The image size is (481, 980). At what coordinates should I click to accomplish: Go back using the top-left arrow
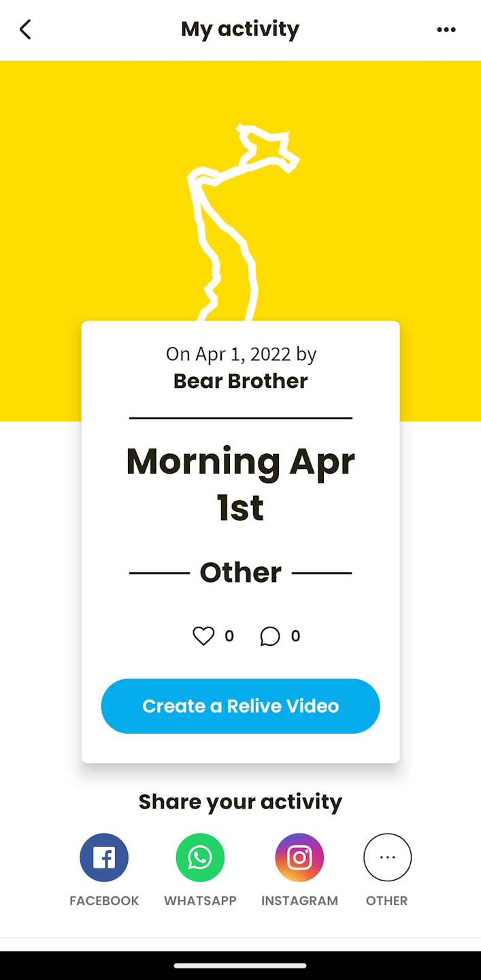click(25, 29)
